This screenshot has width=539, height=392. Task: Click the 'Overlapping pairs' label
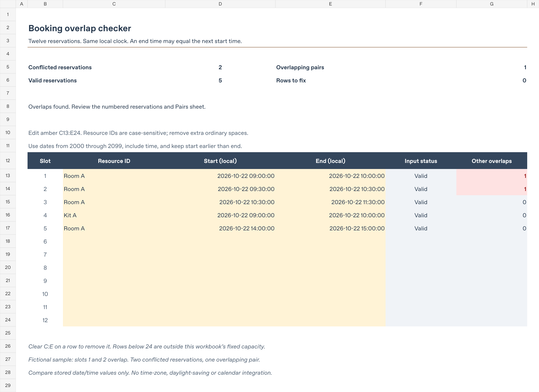tap(300, 67)
